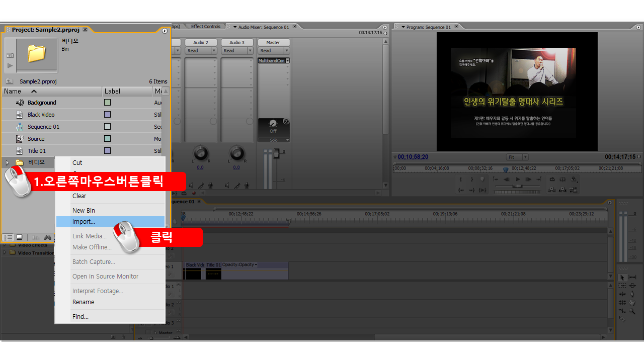644x362 pixels.
Task: Open the Solo parameter dropdown on Master
Action: 288,140
